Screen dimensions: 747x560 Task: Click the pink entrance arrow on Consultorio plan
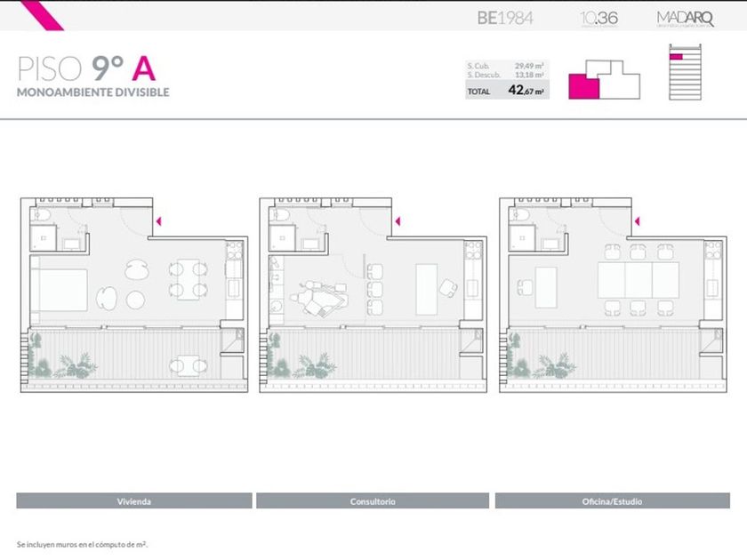[398, 221]
